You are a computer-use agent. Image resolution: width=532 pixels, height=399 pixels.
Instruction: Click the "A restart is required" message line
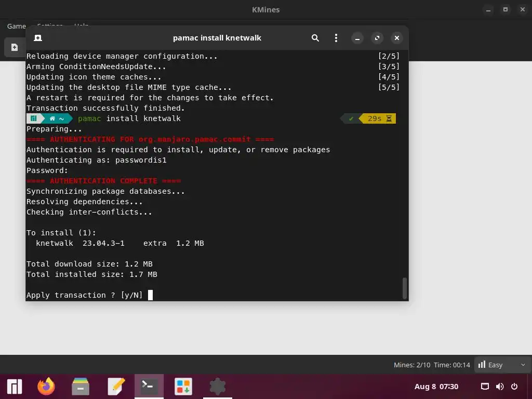150,98
